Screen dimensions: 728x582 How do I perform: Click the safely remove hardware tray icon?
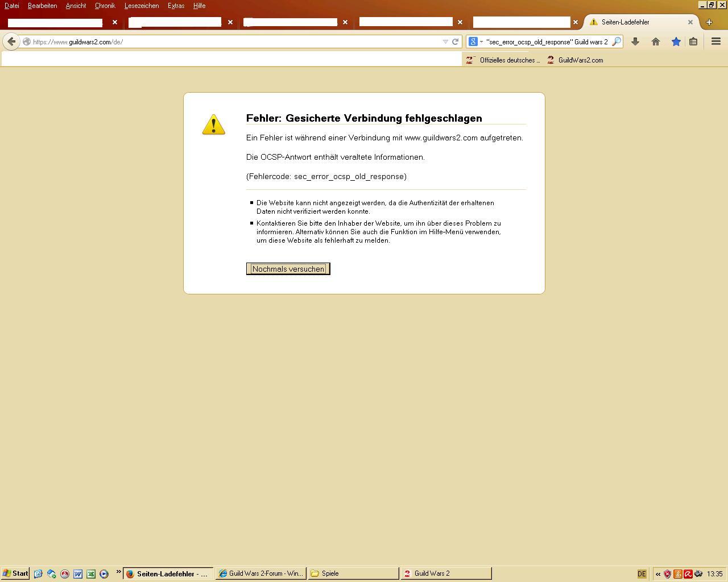(698, 574)
